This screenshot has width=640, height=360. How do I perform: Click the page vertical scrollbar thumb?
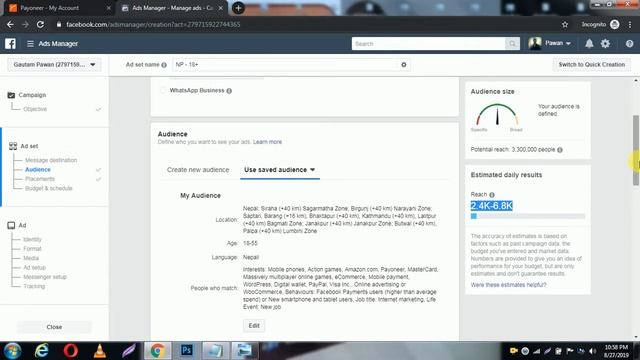click(636, 150)
